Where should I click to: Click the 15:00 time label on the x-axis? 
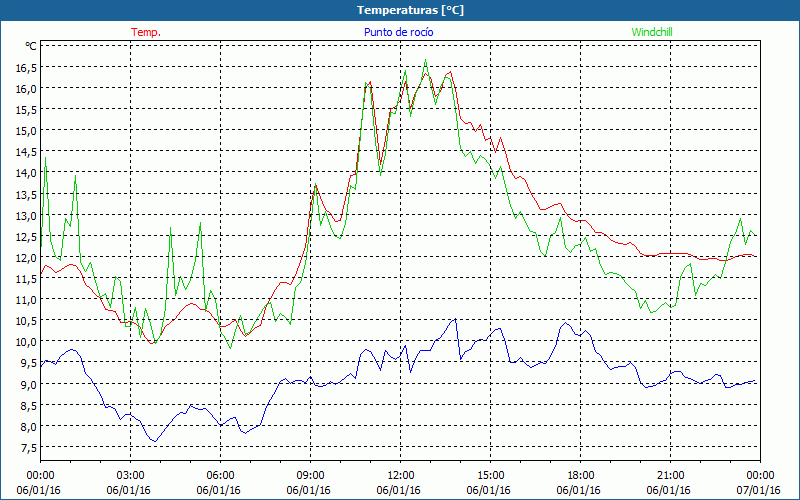490,476
